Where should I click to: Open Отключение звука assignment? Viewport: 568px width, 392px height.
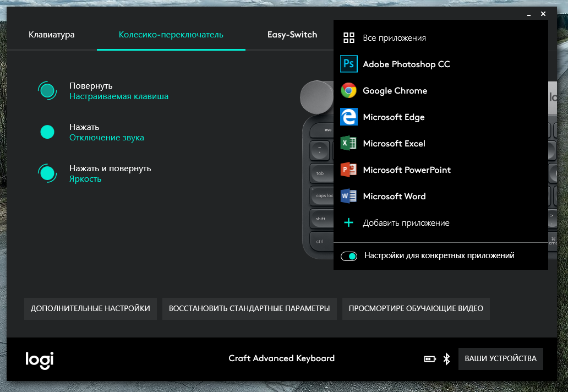tap(107, 138)
